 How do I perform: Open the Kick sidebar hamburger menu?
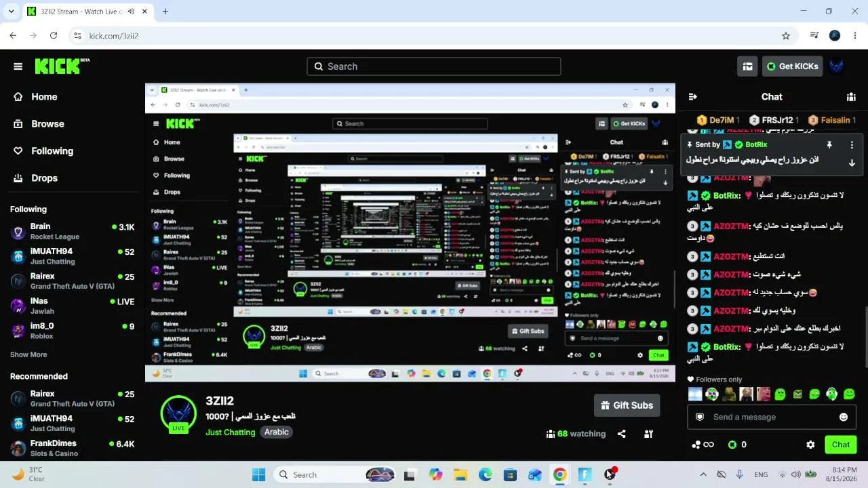[x=18, y=66]
